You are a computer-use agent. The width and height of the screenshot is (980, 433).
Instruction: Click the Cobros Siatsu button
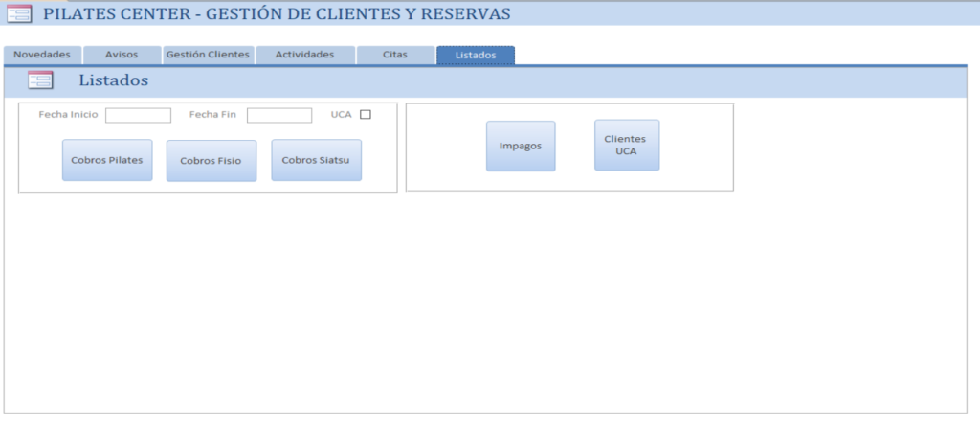point(316,160)
